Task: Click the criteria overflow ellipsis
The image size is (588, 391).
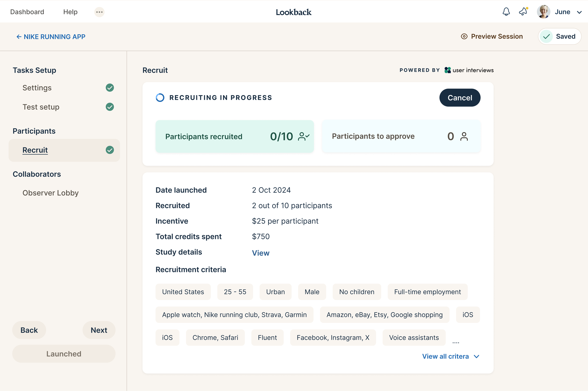Action: coord(456,343)
